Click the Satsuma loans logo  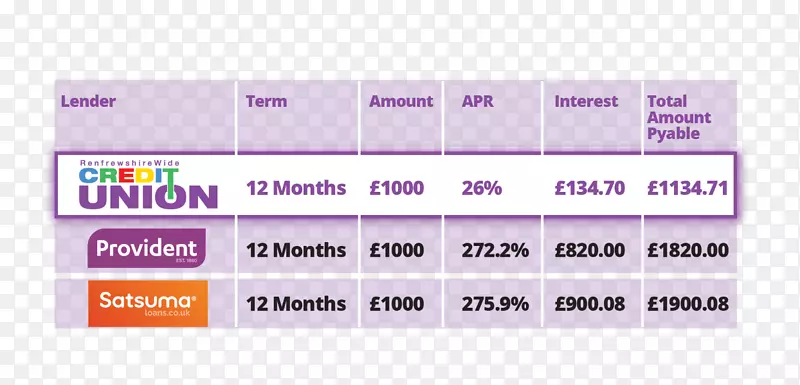[x=148, y=303]
